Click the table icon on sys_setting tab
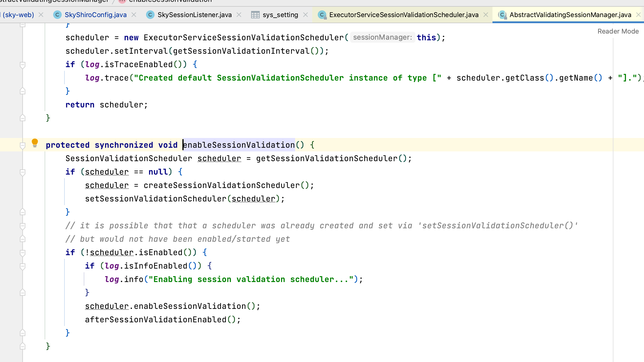Viewport: 644px width, 362px height. pos(255,15)
